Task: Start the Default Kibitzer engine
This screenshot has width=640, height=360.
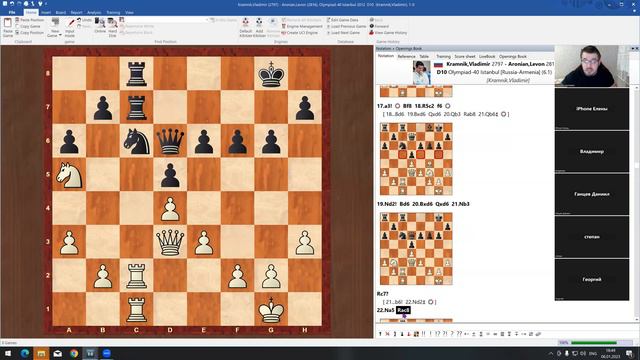Action: click(246, 28)
